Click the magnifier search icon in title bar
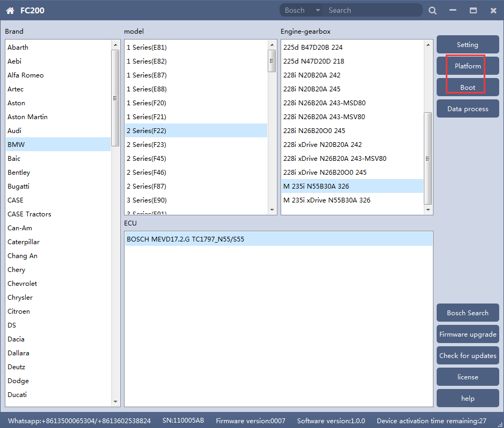 [x=432, y=11]
